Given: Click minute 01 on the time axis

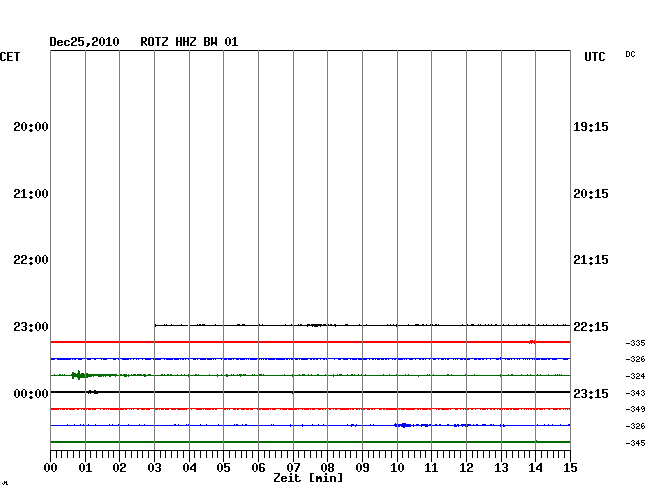Looking at the screenshot, I should point(85,468).
